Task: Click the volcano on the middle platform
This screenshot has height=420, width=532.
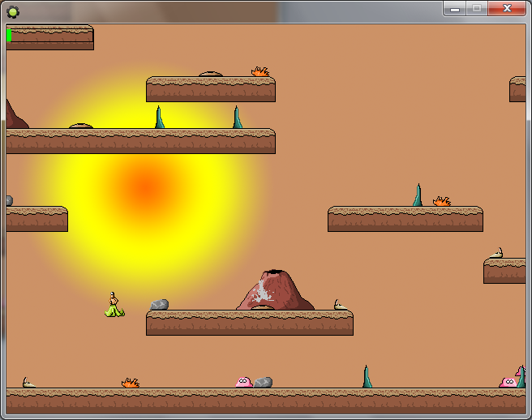Action: click(x=275, y=290)
